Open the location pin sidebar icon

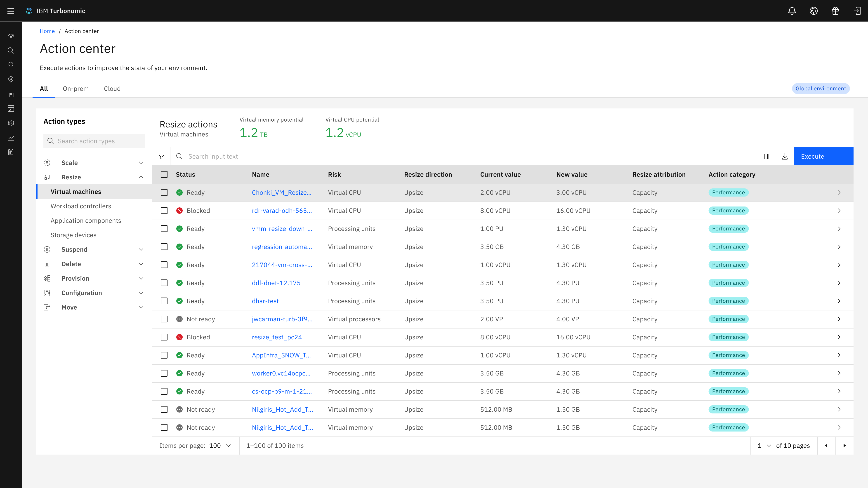tap(11, 80)
